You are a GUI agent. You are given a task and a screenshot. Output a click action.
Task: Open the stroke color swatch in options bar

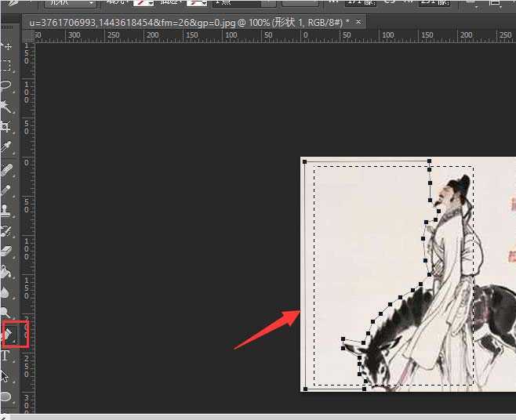coord(191,3)
